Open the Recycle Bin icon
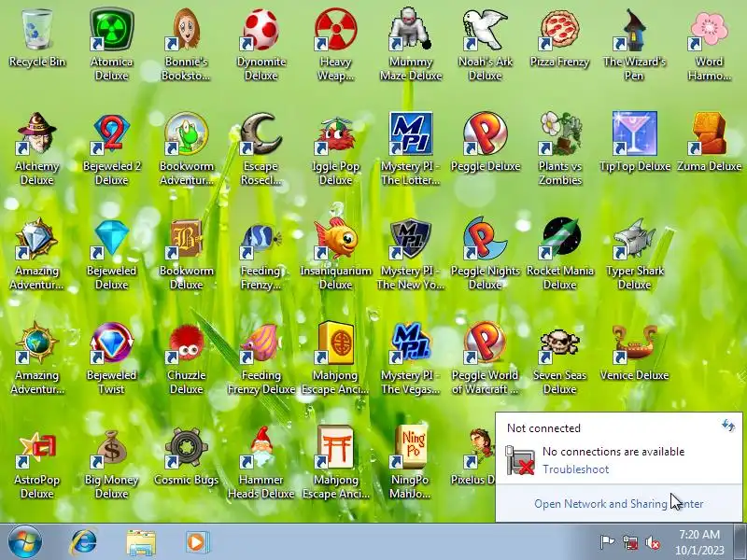Image resolution: width=747 pixels, height=560 pixels. pos(37,30)
